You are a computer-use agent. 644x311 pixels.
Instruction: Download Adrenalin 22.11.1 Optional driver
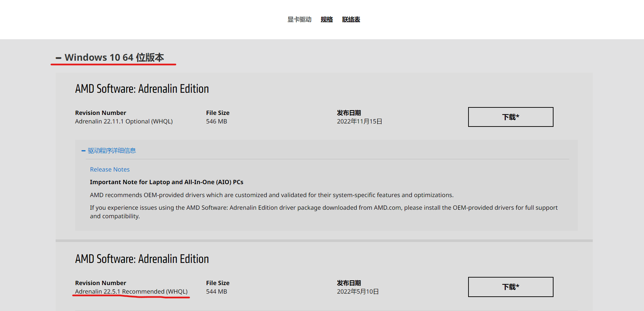pos(510,117)
